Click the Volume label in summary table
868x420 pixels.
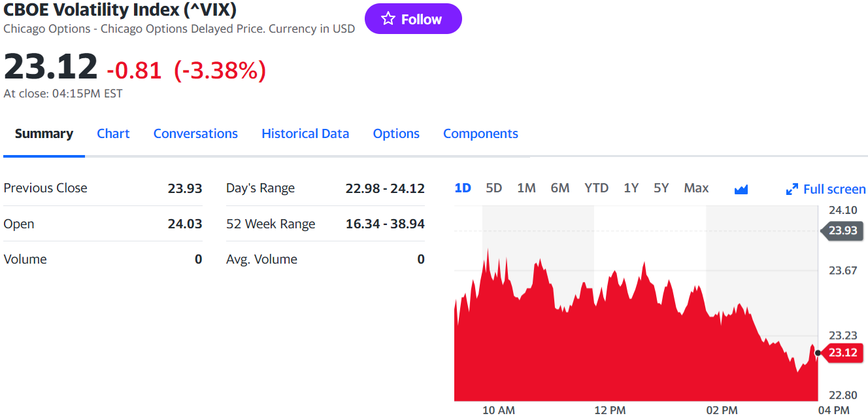(x=25, y=259)
